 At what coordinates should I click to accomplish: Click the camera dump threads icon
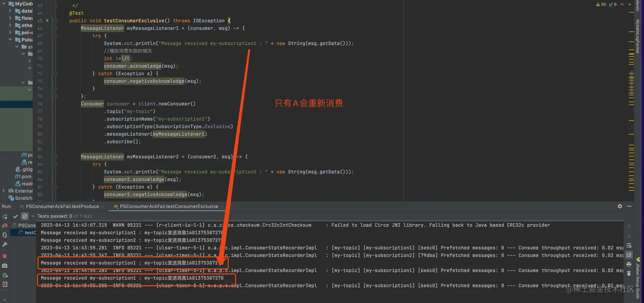point(5,265)
